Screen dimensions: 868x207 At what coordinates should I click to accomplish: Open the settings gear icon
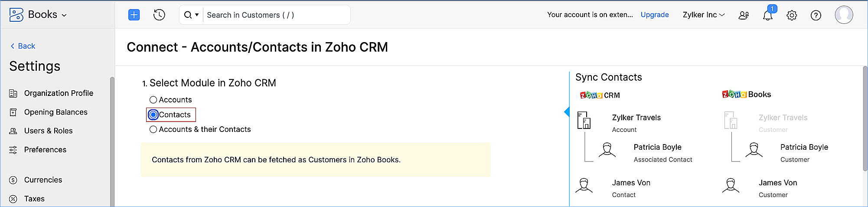tap(792, 16)
